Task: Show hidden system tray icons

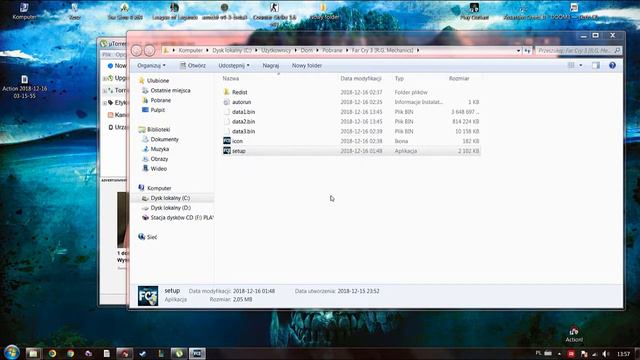Action: click(x=559, y=354)
